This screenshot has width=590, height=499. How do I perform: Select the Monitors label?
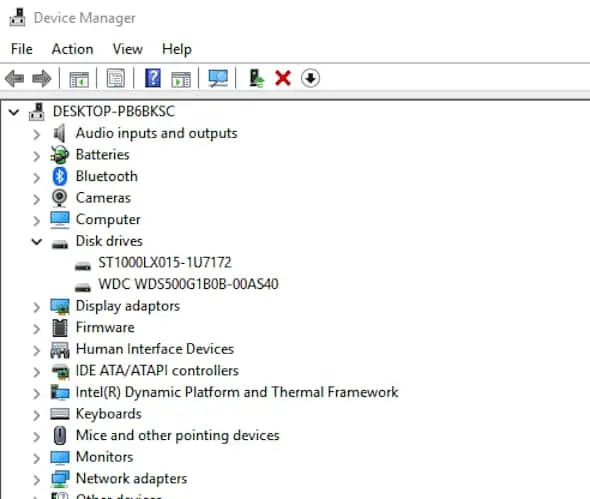[105, 457]
